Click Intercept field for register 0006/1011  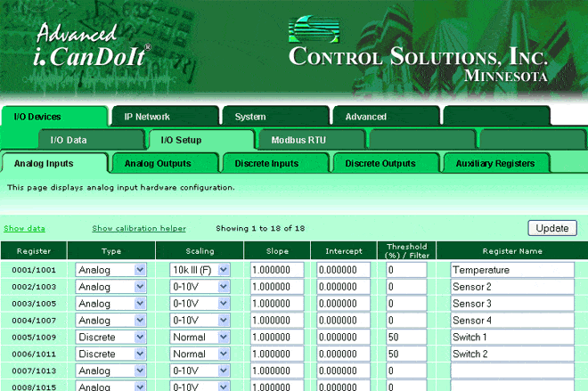(344, 354)
